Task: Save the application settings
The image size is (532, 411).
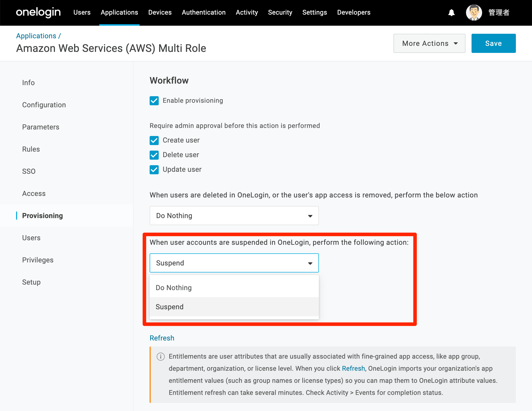Action: (493, 43)
